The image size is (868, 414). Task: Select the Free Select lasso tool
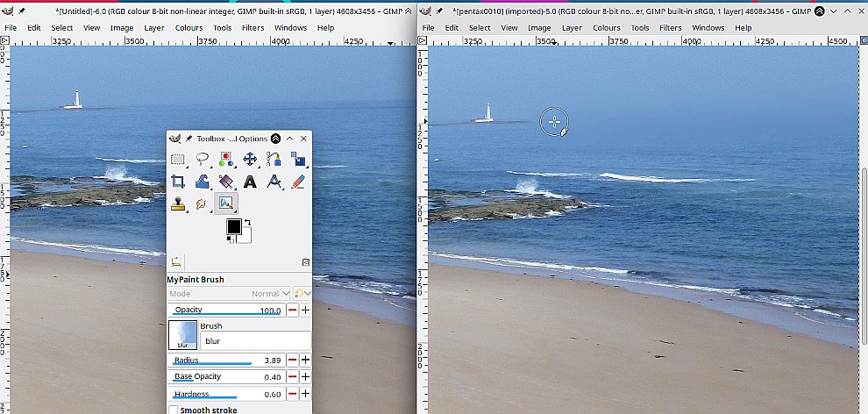click(202, 160)
